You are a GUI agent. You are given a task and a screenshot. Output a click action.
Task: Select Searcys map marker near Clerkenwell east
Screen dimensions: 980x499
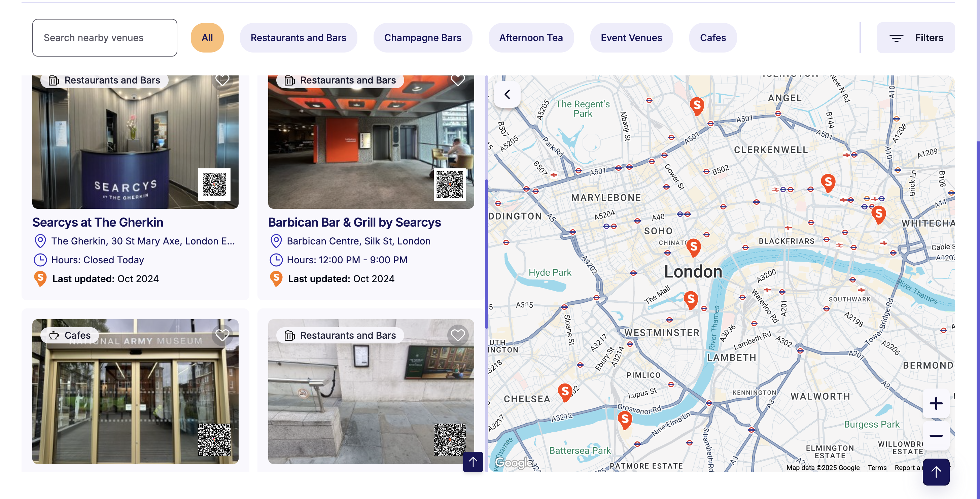coord(828,183)
